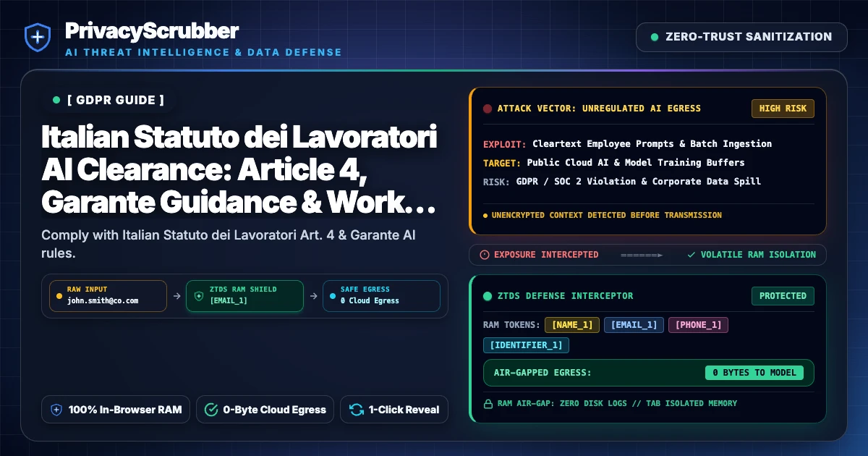Click the [IDENTIFIER_1] token chip
This screenshot has height=456, width=868.
click(x=526, y=345)
